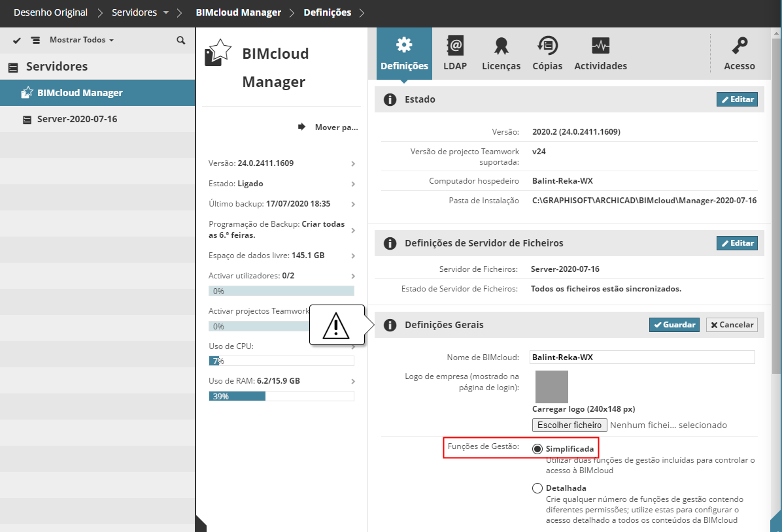
Task: Click the BIMcloud Manager star folder icon
Action: (218, 53)
